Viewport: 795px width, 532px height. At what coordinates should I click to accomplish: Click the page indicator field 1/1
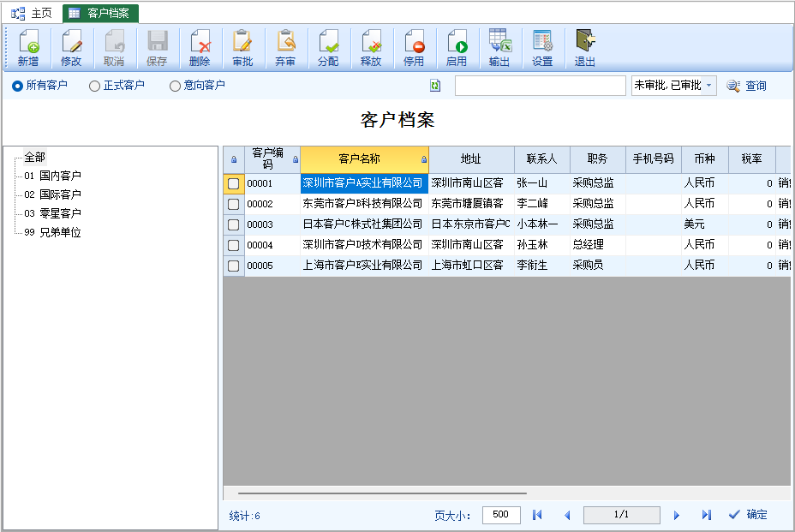click(x=622, y=515)
